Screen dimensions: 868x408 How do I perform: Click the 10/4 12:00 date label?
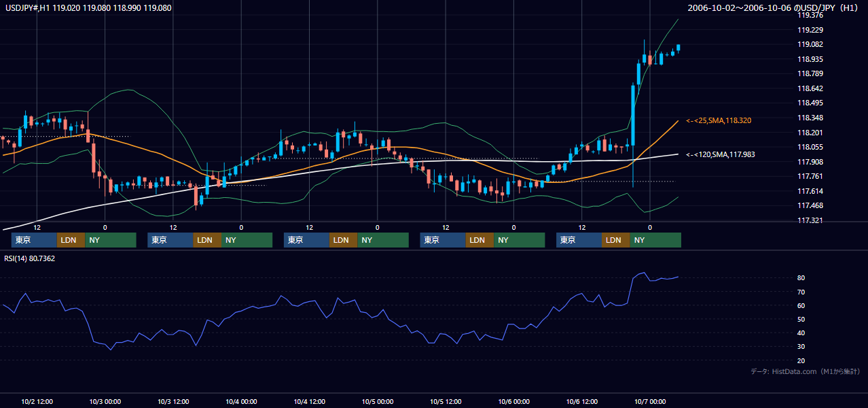click(x=309, y=402)
